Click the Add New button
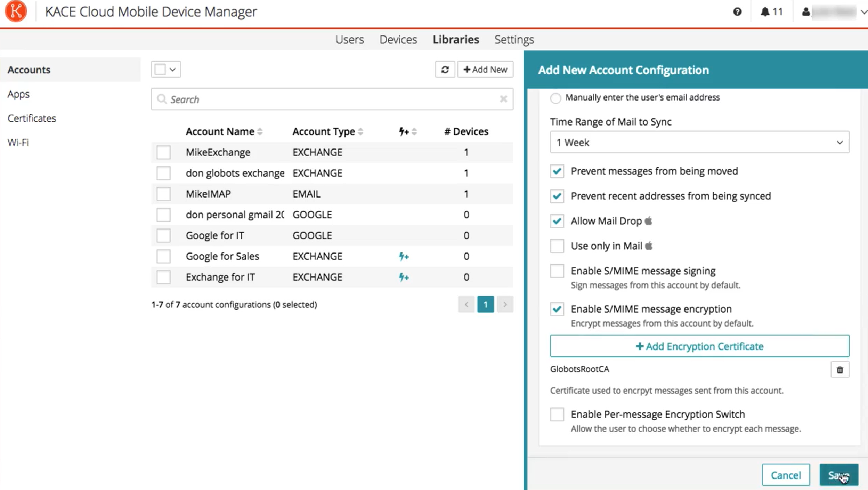This screenshot has width=868, height=490. click(x=485, y=70)
